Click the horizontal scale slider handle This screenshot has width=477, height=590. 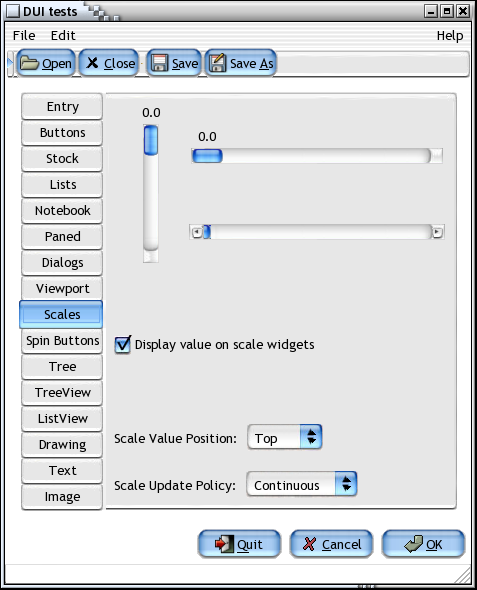pos(207,156)
